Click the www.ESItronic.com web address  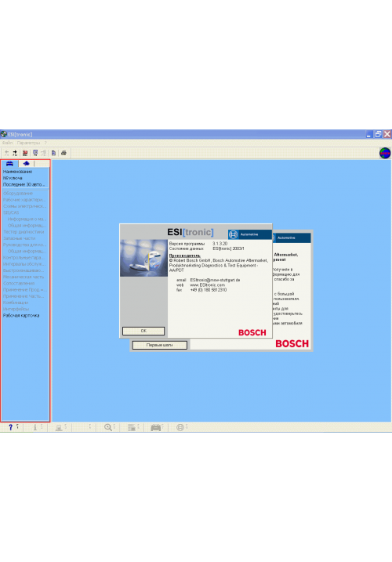tap(207, 285)
